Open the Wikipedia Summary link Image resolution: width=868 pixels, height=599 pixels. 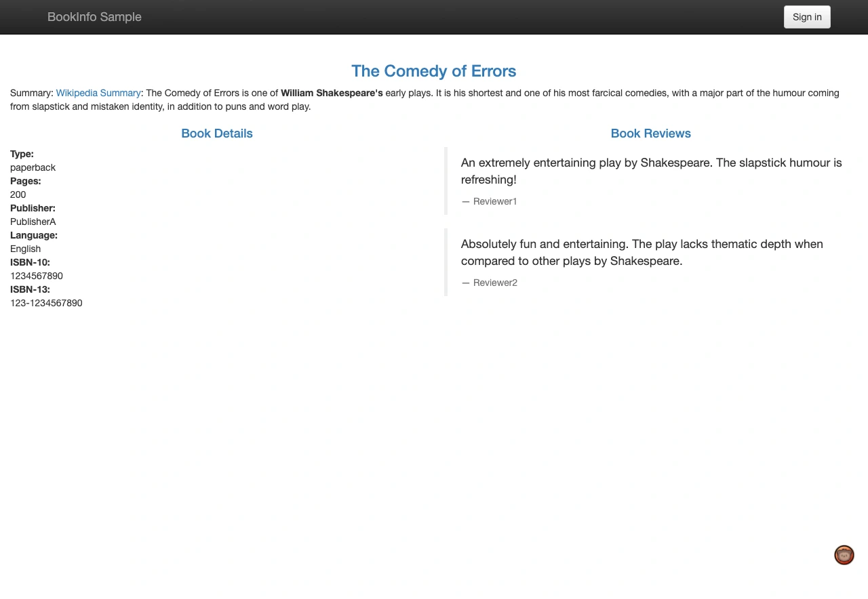tap(98, 93)
